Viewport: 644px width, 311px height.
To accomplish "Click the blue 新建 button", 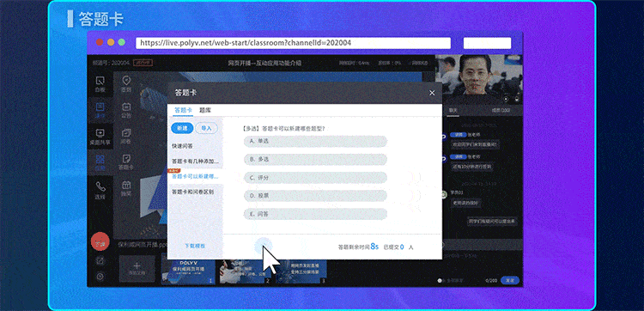I will coord(182,128).
